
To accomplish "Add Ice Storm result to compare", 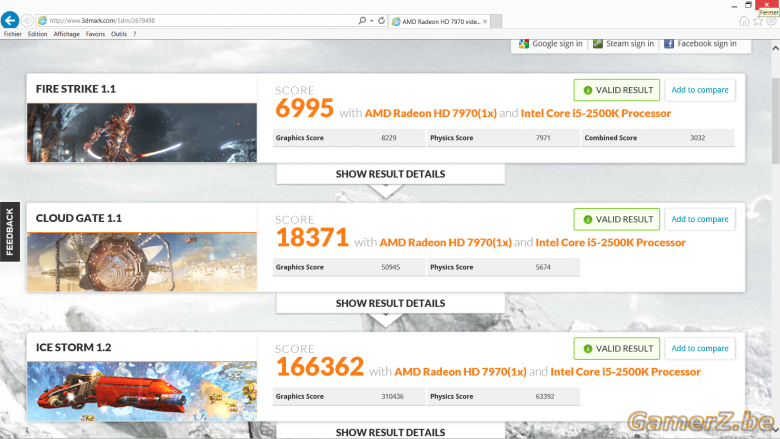I will coord(700,349).
